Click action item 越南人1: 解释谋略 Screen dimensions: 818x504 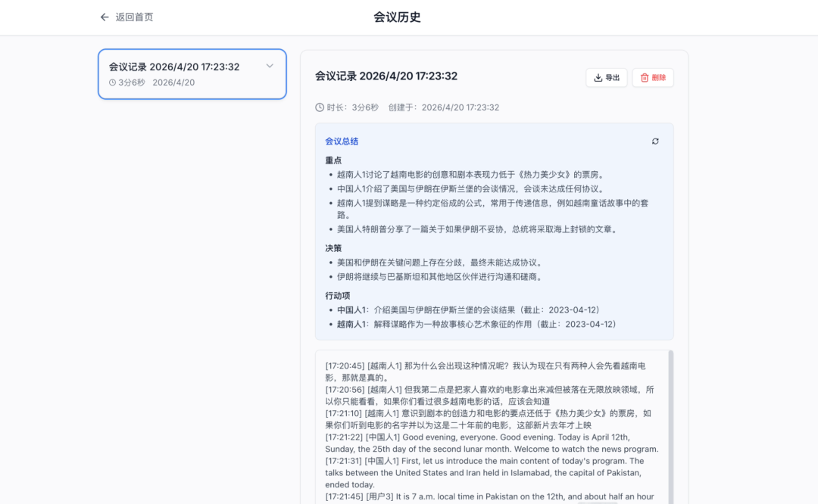[479, 324]
